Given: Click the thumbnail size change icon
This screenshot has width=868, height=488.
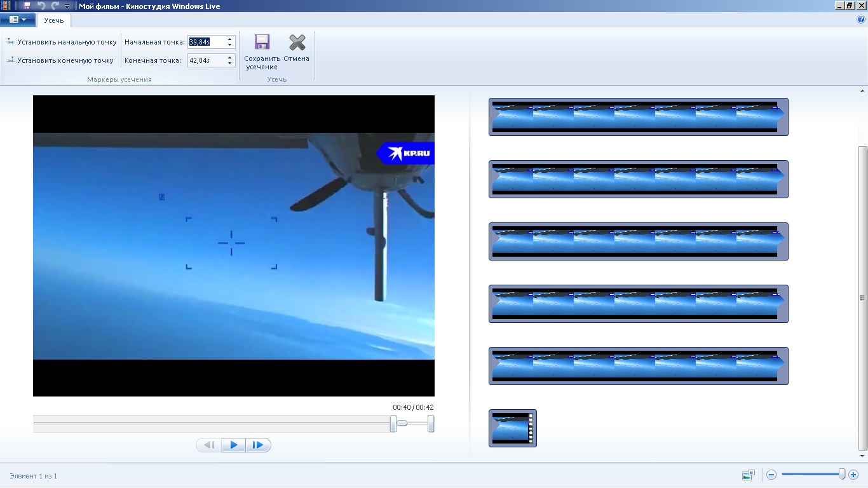Looking at the screenshot, I should (x=748, y=475).
